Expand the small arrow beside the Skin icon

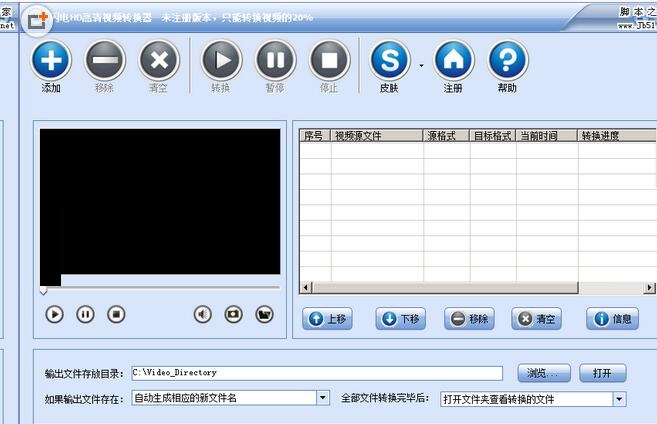[421, 65]
